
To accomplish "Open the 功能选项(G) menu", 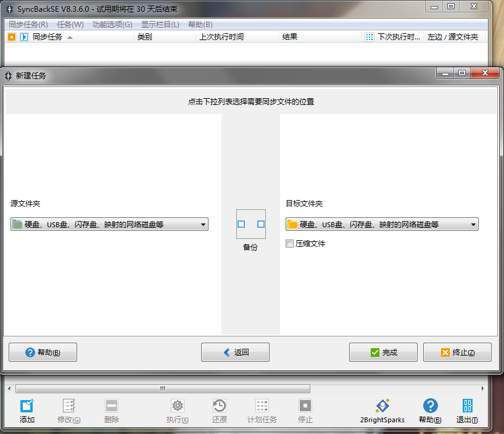I will coord(112,25).
